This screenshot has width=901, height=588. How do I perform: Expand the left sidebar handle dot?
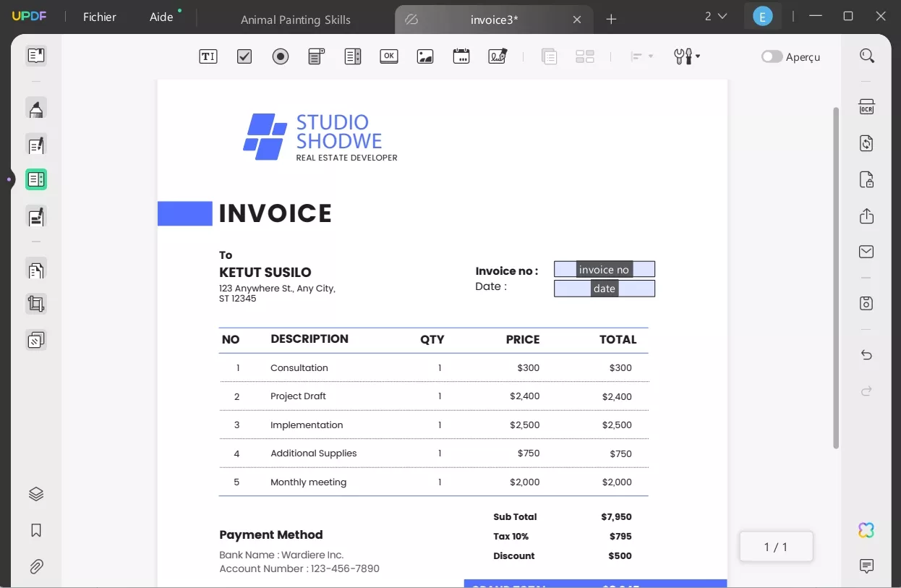(9, 179)
